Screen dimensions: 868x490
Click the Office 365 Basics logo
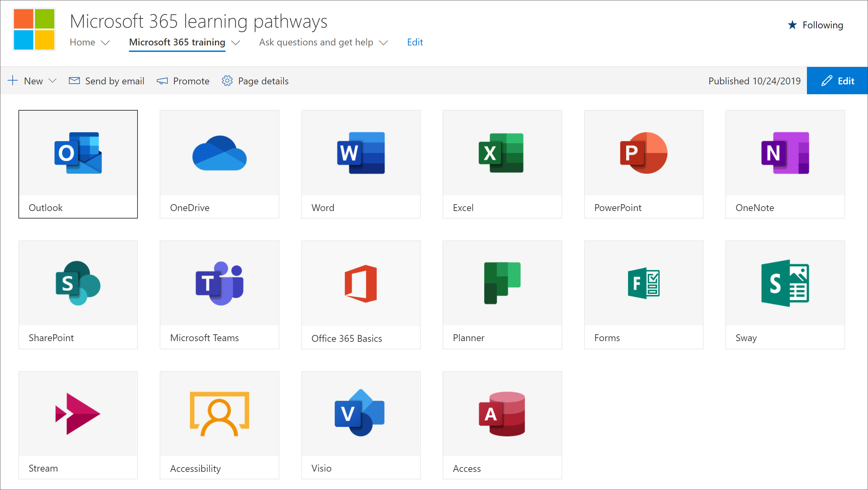[x=361, y=283]
